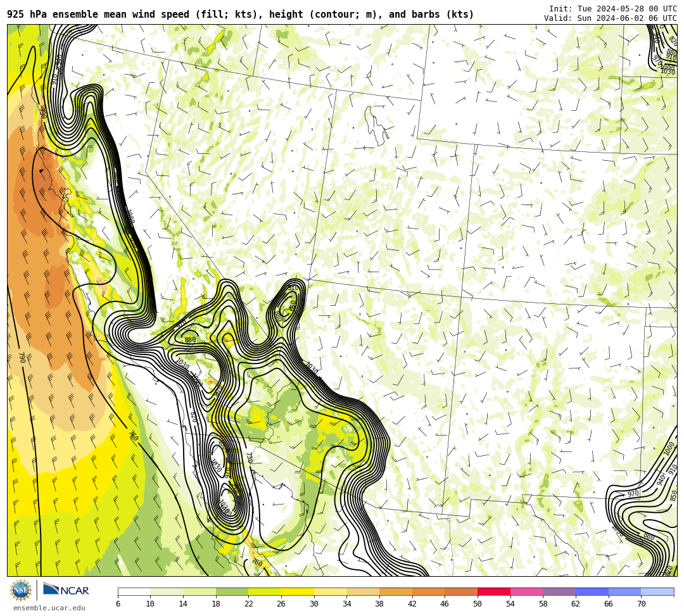
Task: Click the colorbar tick label 46
Action: tap(445, 604)
